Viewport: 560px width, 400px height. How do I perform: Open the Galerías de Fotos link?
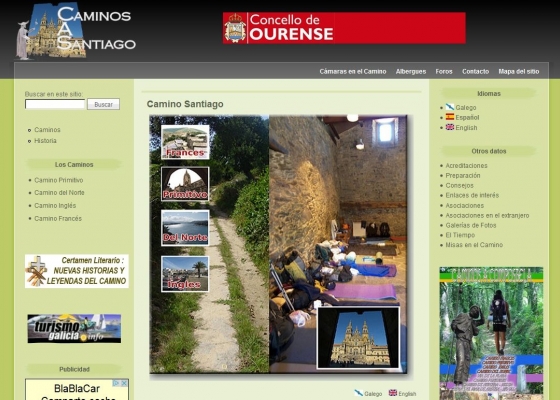point(471,225)
